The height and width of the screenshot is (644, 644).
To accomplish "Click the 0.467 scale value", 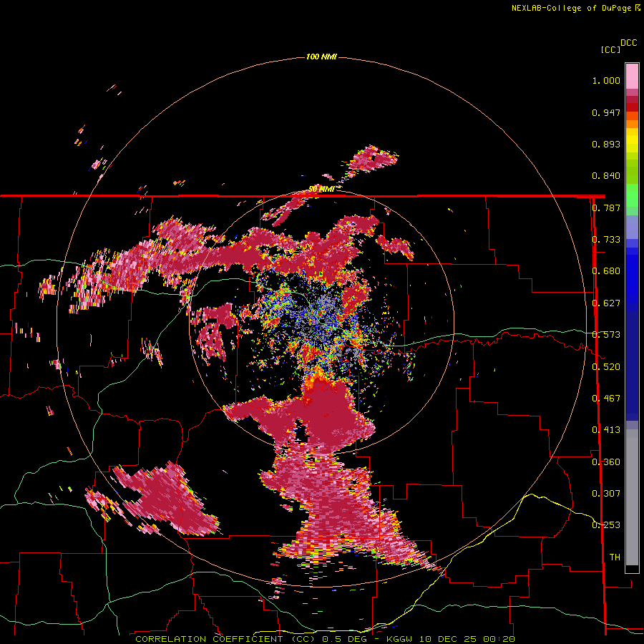I will (x=606, y=399).
